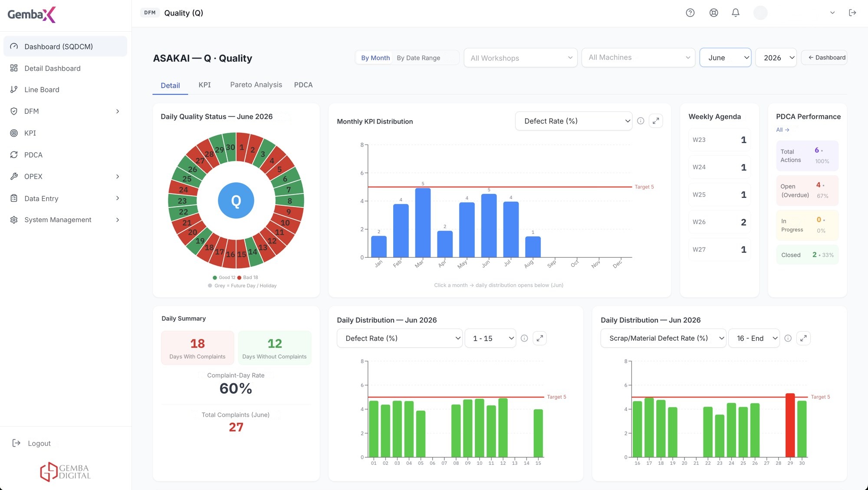The width and height of the screenshot is (868, 490).
Task: Click the Gemba Digital footer logo
Action: click(x=65, y=471)
